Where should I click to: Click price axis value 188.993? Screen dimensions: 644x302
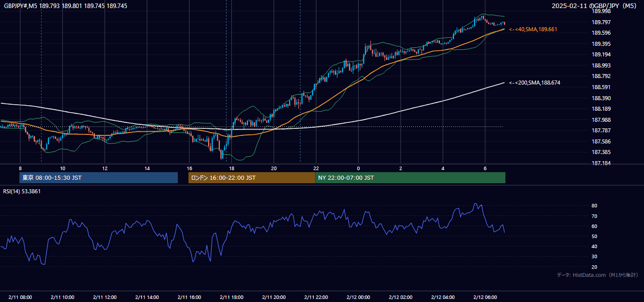click(601, 65)
